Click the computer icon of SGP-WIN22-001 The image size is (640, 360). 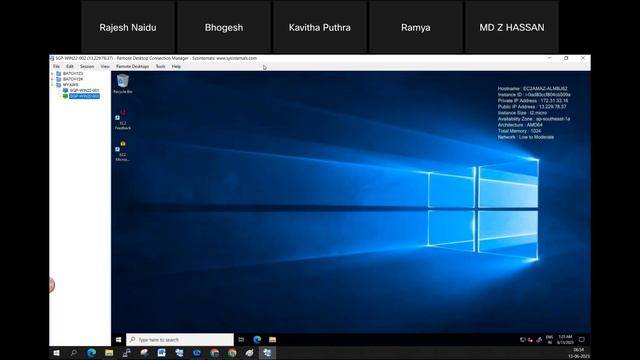click(65, 90)
